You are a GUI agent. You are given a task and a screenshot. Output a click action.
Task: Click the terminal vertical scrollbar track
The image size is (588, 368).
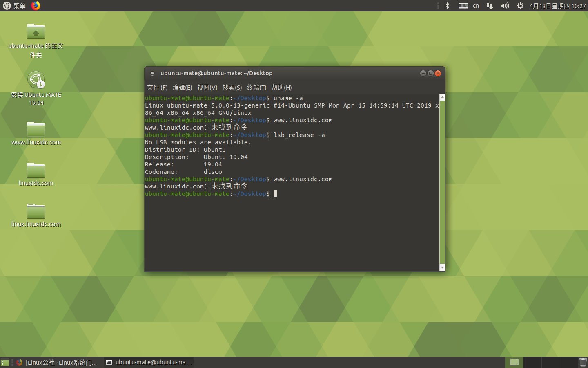pos(442,182)
